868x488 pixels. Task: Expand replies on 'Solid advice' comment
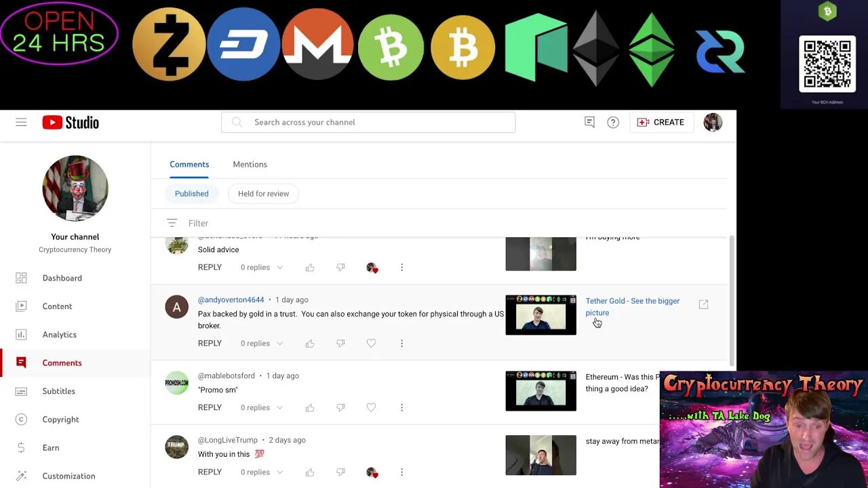(x=262, y=268)
